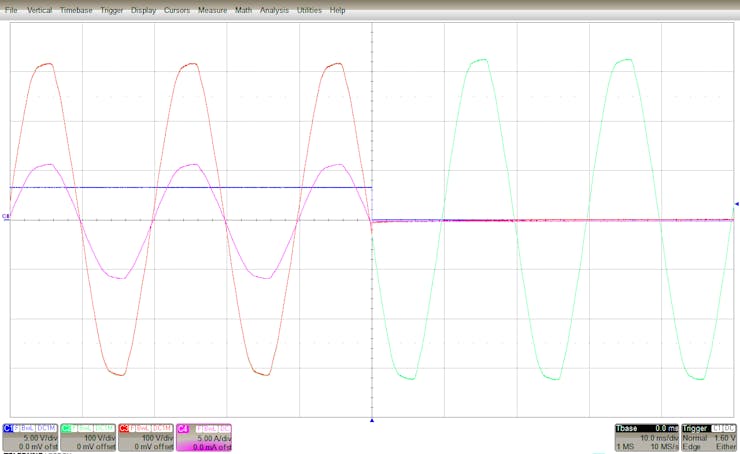Viewport: 740px width, 454px height.
Task: Click the 1.60 V trigger level value
Action: coord(725,438)
